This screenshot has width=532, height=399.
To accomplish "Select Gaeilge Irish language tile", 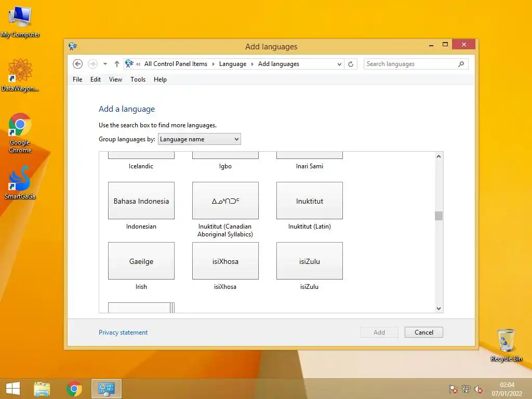I will 141,261.
